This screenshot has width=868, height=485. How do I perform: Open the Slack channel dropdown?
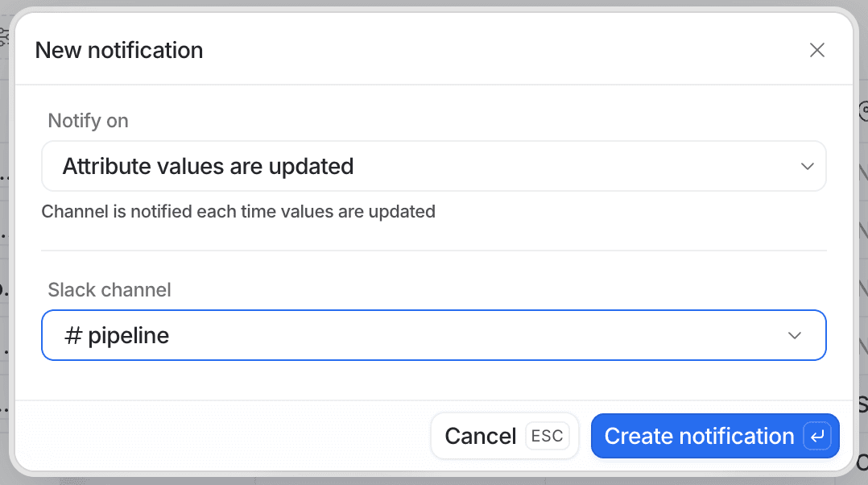pyautogui.click(x=434, y=335)
